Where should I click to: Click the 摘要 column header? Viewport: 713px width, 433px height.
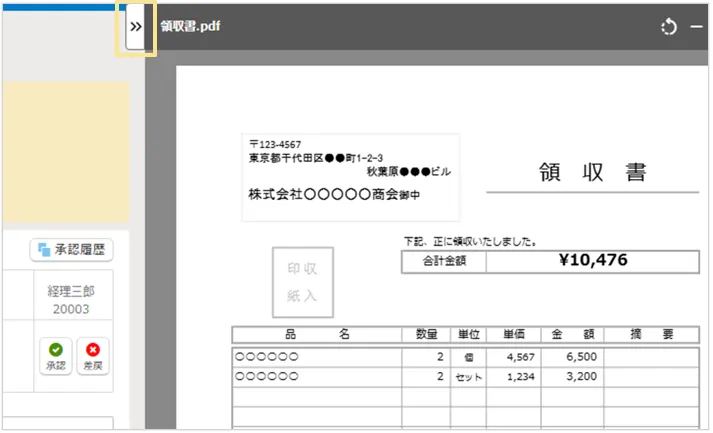651,334
